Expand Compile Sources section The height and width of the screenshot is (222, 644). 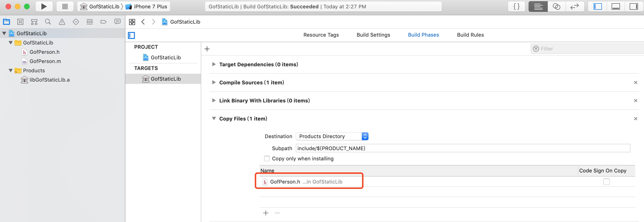click(x=214, y=82)
